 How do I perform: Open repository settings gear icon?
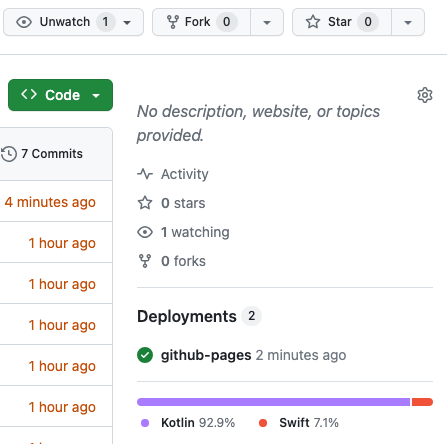425,95
